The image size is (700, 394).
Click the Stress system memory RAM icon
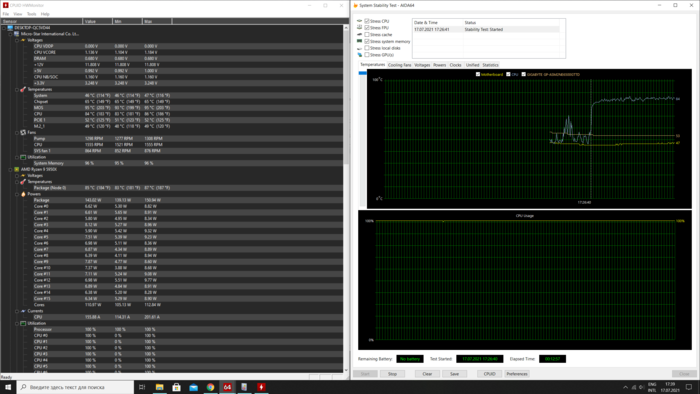click(x=359, y=41)
